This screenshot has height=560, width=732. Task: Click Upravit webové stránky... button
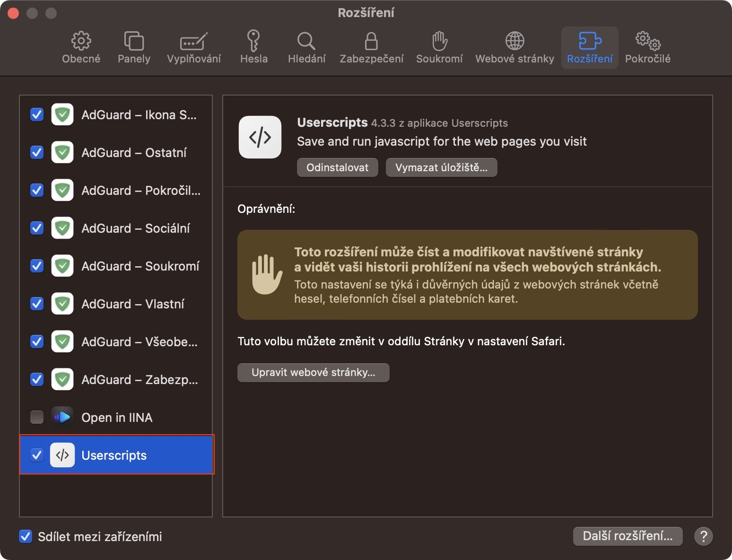click(x=314, y=372)
